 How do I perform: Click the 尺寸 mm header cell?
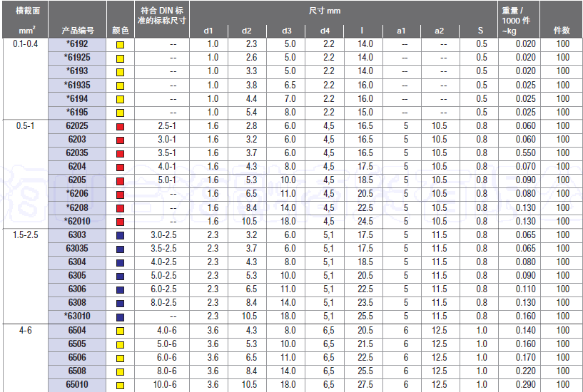345,12
